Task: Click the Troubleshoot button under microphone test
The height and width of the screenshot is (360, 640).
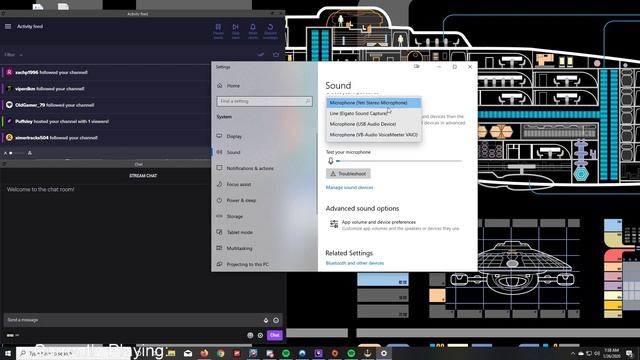Action: click(348, 173)
